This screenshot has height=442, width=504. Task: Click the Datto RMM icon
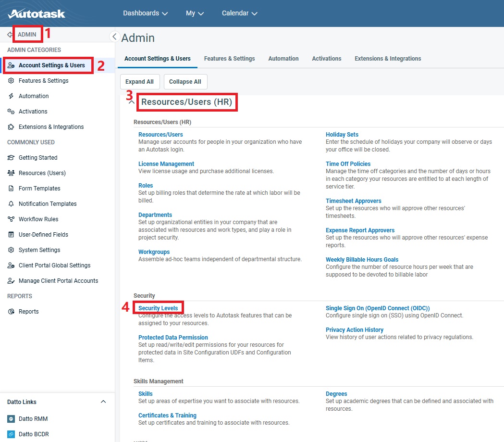click(11, 419)
